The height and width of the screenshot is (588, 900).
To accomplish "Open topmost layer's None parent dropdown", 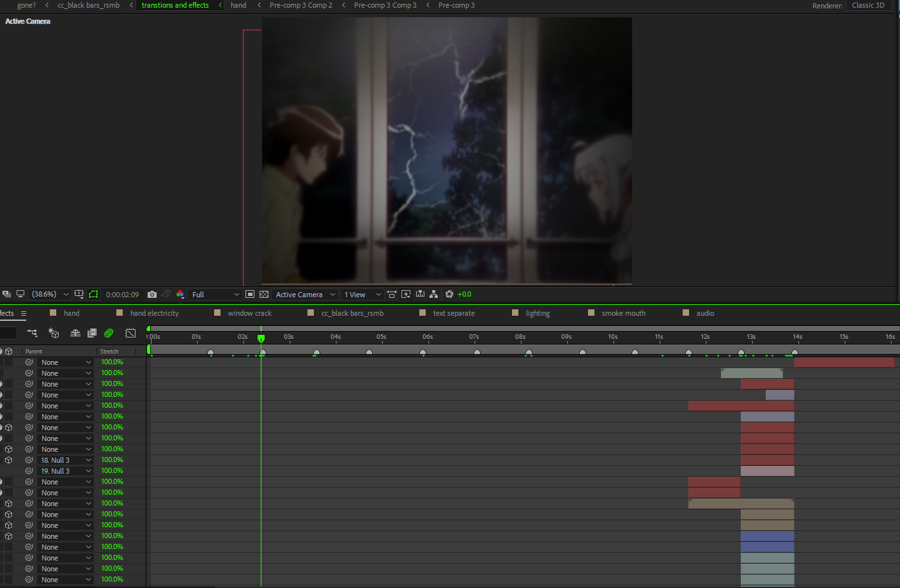I will click(65, 362).
